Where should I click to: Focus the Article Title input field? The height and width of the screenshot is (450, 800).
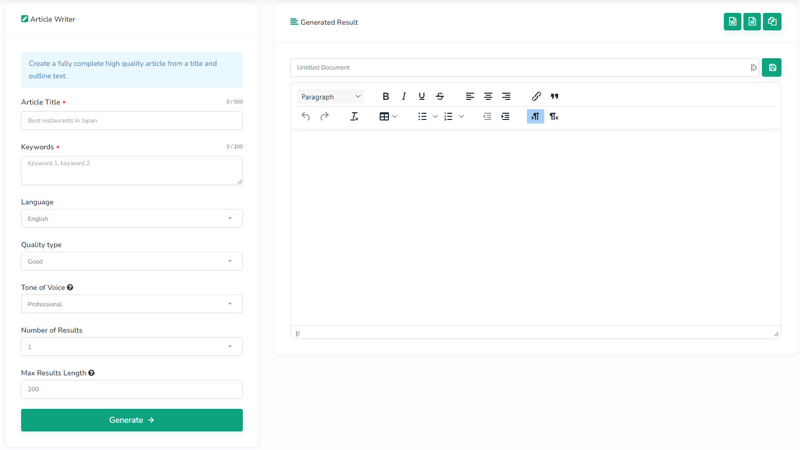(132, 120)
